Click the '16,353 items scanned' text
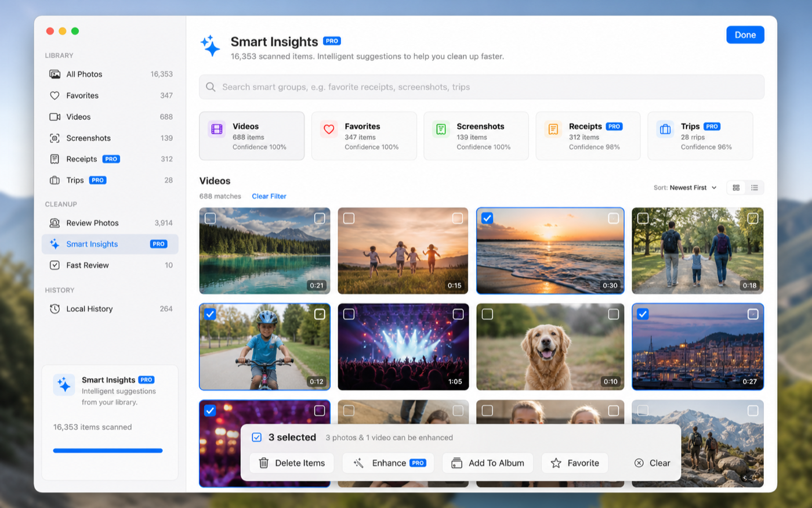The height and width of the screenshot is (508, 812). 93,427
